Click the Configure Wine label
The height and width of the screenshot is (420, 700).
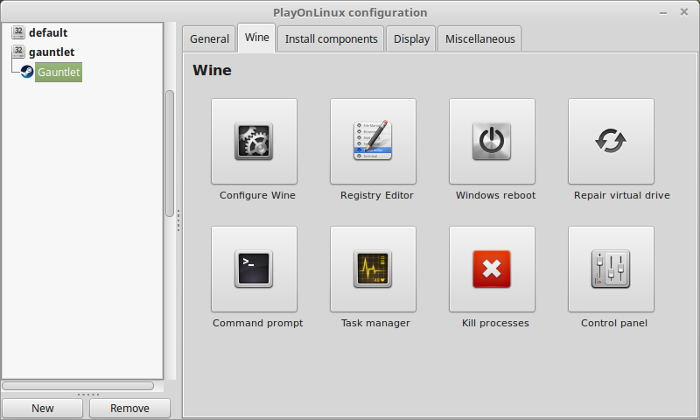coord(258,195)
